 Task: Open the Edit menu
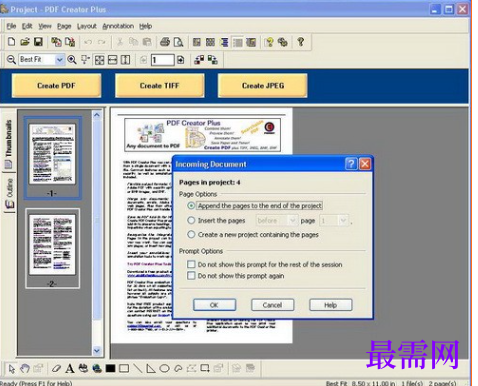[x=27, y=26]
